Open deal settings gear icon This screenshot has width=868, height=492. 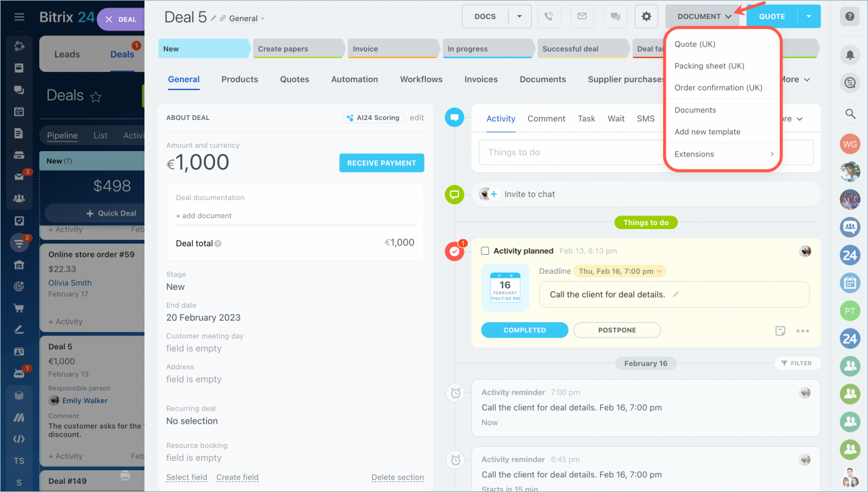[646, 16]
